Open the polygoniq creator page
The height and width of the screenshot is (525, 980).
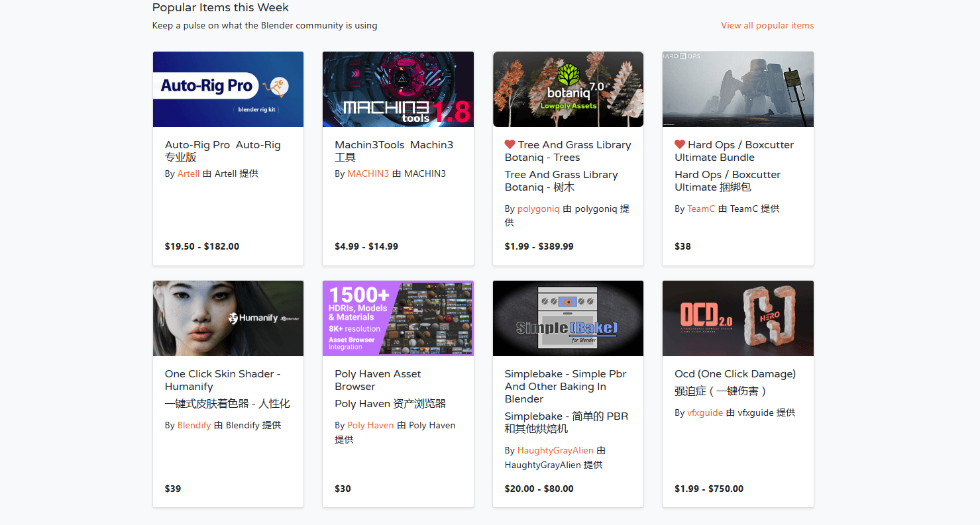pos(538,208)
